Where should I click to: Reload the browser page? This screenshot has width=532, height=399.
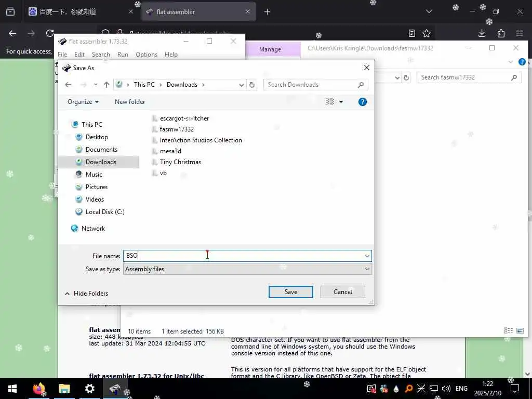(50, 33)
